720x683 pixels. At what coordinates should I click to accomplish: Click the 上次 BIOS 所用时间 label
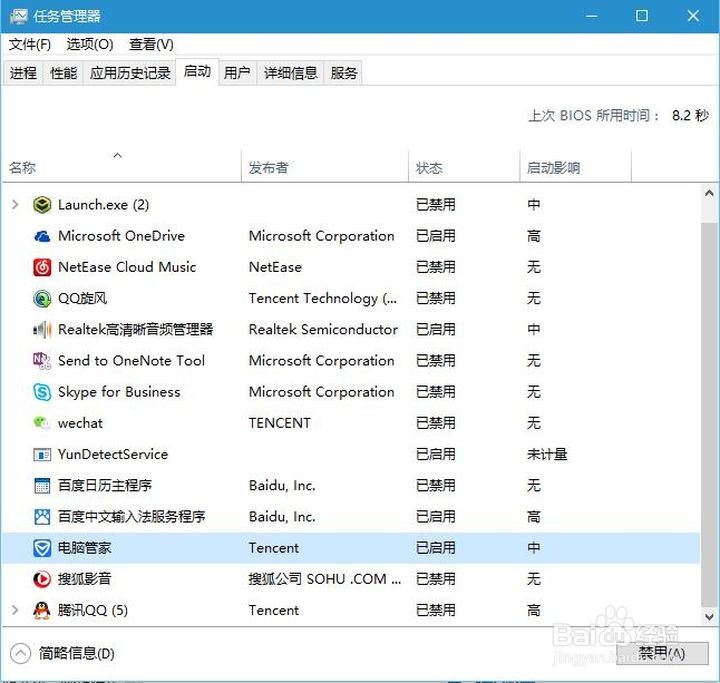[594, 115]
